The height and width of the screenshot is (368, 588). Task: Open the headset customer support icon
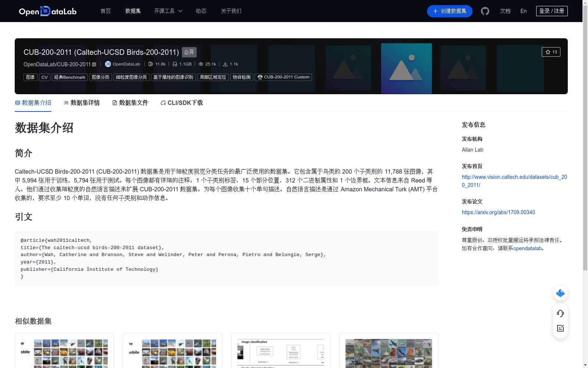point(560,313)
